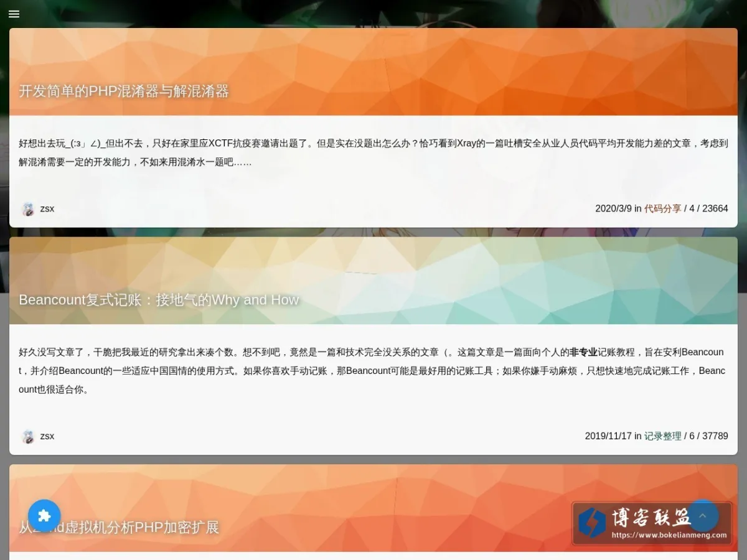
Task: Click the bold text 非专业
Action: pos(583,352)
